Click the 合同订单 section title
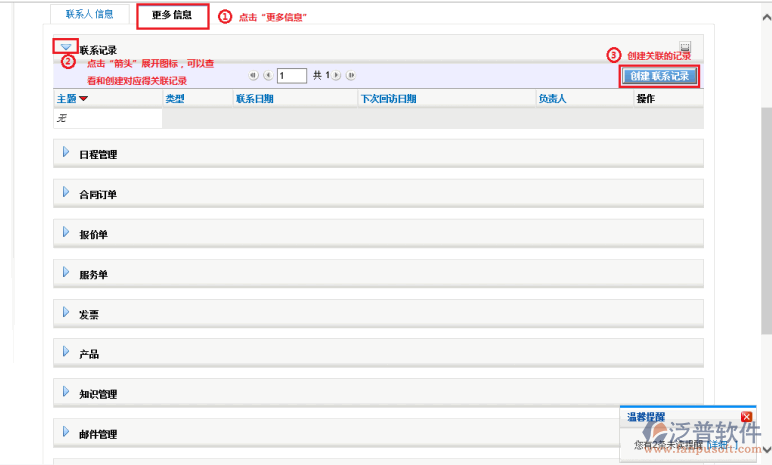772x465 pixels. [x=98, y=194]
